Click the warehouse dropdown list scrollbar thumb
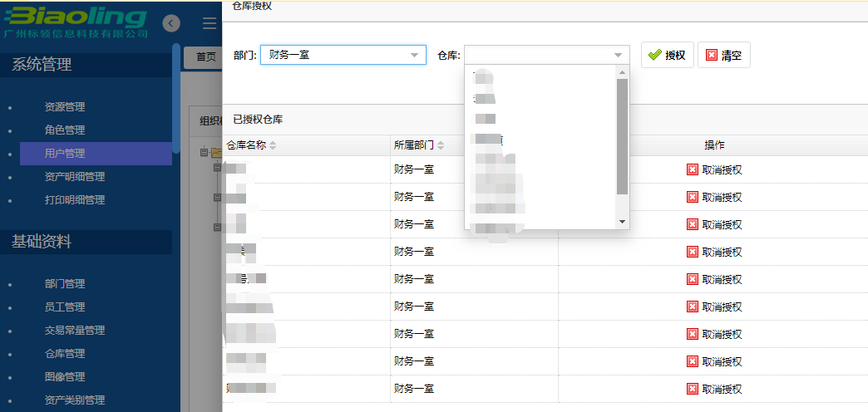868x412 pixels. pos(622,137)
